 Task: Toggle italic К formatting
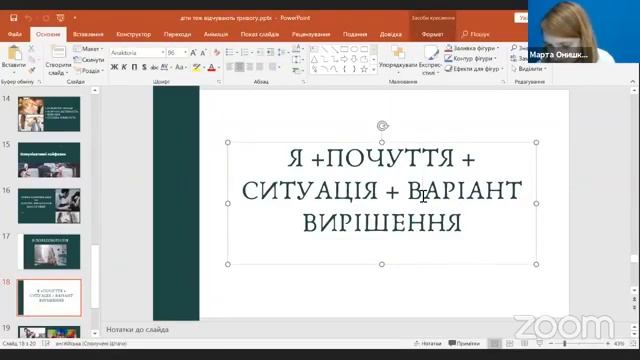tap(124, 67)
